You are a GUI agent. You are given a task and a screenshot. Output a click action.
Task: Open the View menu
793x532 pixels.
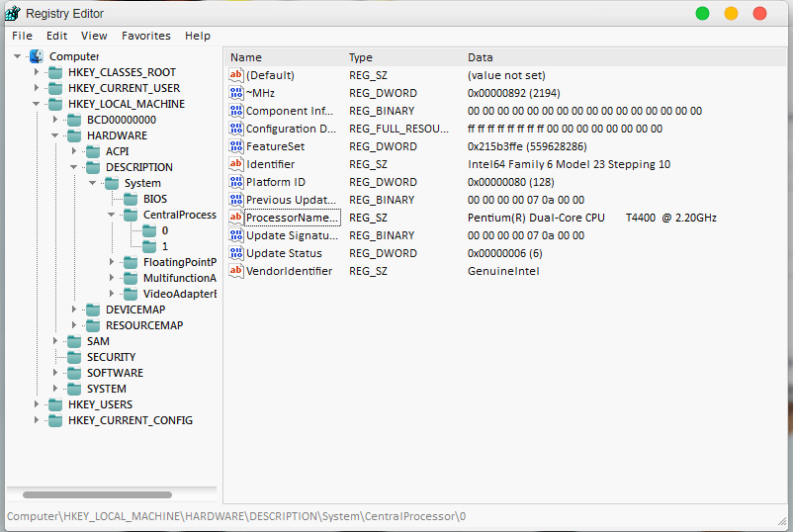pyautogui.click(x=94, y=36)
